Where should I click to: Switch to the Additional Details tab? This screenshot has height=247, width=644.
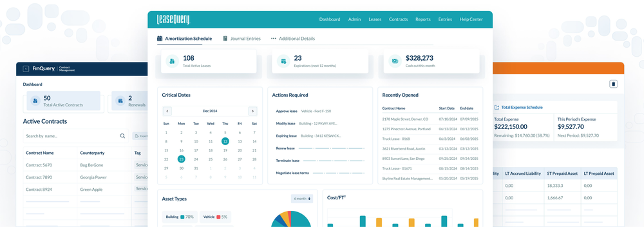(x=293, y=39)
